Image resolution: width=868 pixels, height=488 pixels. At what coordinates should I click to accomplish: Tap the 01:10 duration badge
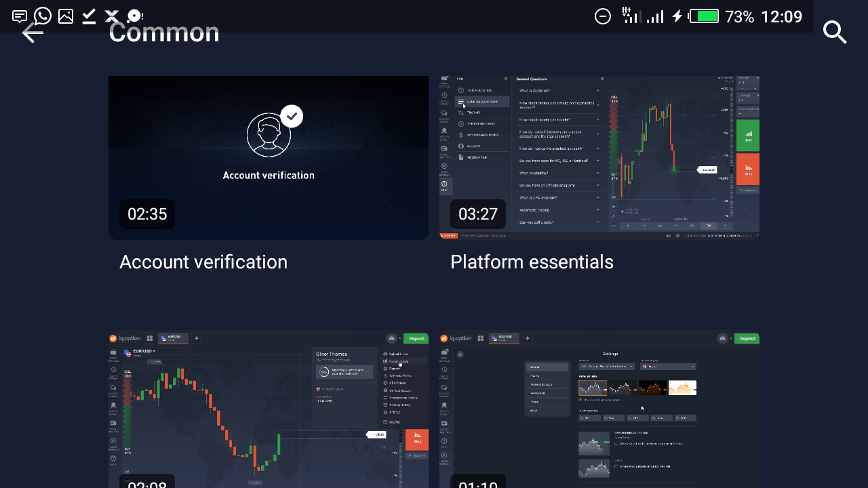tap(478, 483)
